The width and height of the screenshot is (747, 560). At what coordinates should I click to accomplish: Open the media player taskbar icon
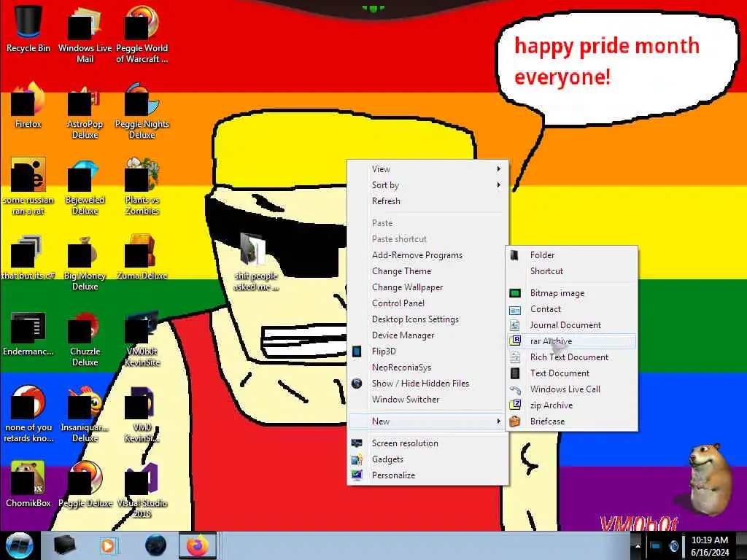click(x=109, y=545)
